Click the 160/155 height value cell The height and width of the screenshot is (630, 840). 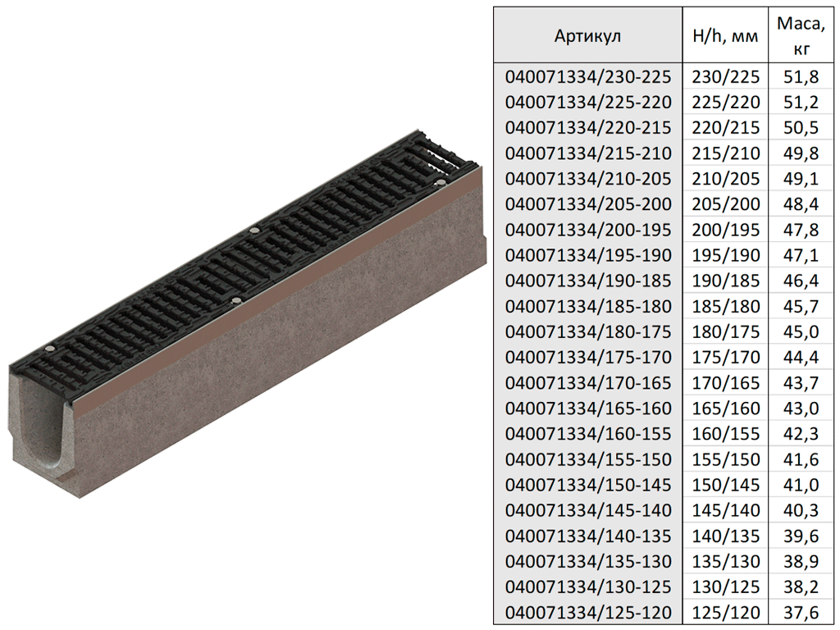(725, 434)
